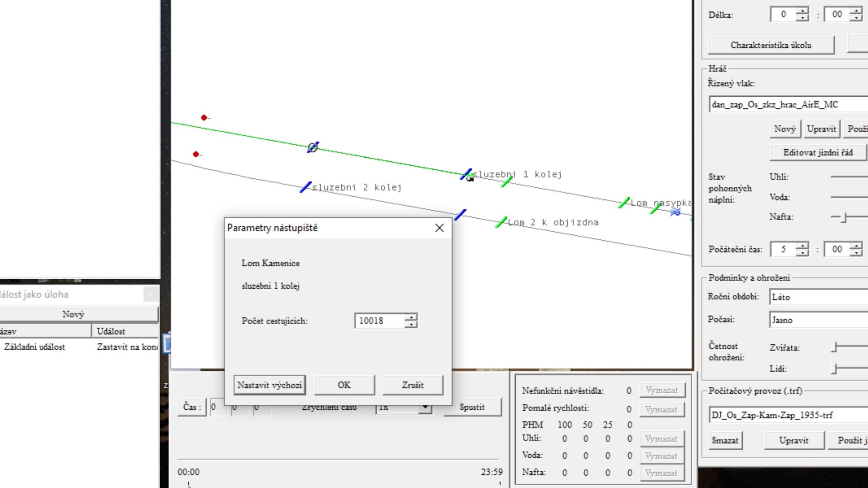Viewport: 868px width, 488px height.
Task: Adjust the Nafta fuel slider handle
Action: click(844, 217)
